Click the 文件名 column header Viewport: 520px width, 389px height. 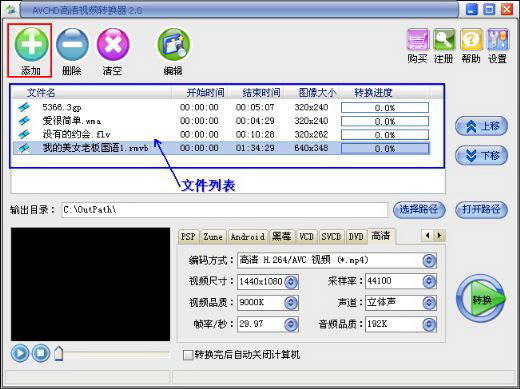click(x=92, y=93)
